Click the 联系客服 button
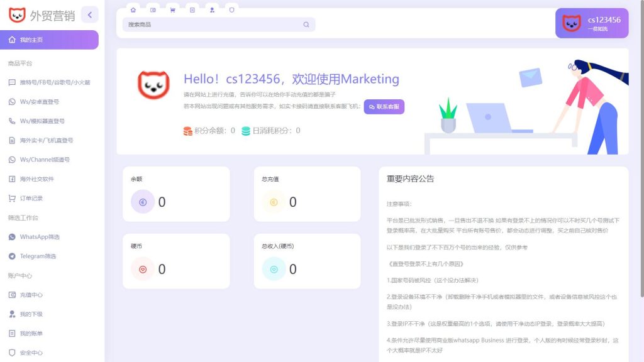Image resolution: width=644 pixels, height=362 pixels. pyautogui.click(x=384, y=107)
